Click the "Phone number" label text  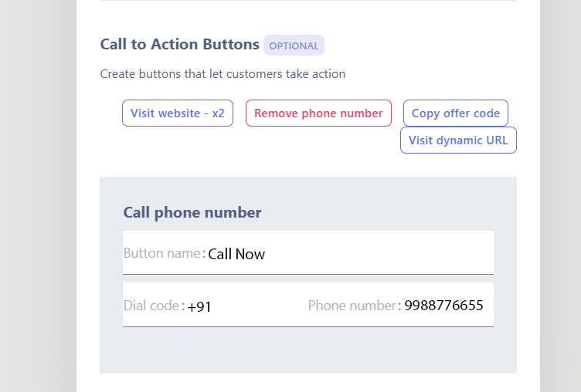(x=352, y=306)
